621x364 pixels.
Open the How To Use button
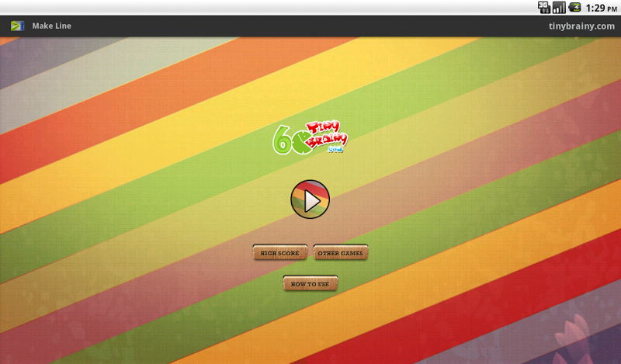pos(310,283)
